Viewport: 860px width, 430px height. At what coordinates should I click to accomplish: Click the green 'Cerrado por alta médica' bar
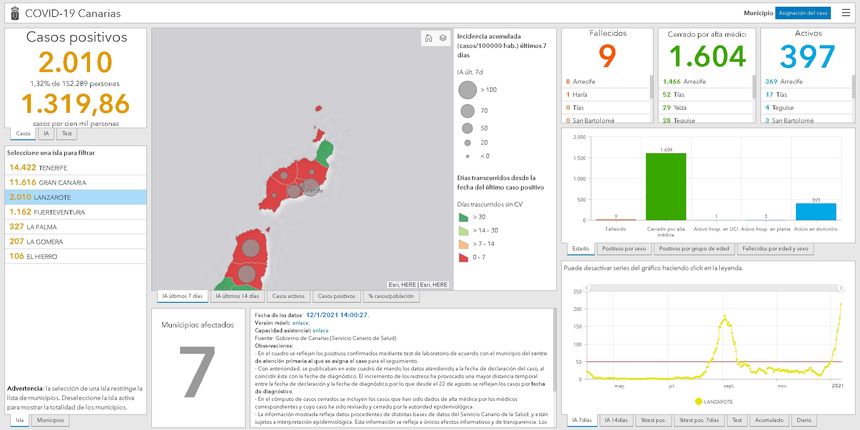[x=665, y=186]
